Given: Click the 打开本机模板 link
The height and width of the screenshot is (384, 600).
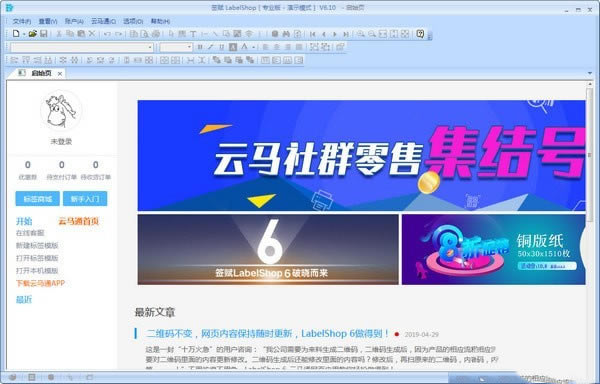Looking at the screenshot, I should [37, 271].
